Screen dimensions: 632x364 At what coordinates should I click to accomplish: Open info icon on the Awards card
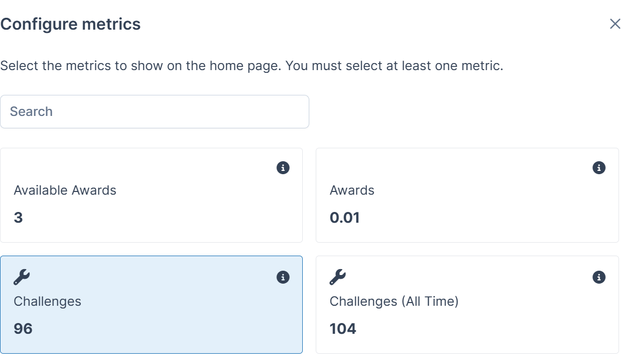pyautogui.click(x=599, y=168)
